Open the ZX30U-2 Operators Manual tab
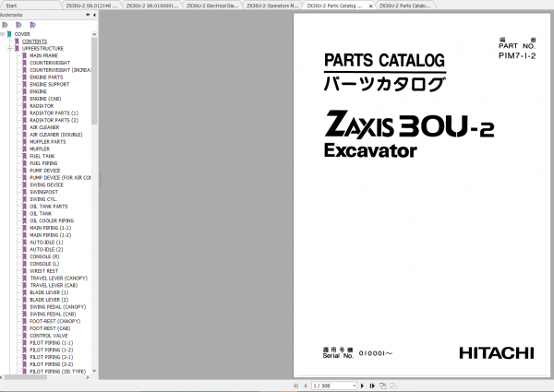Image resolution: width=554 pixels, height=392 pixels. [272, 6]
